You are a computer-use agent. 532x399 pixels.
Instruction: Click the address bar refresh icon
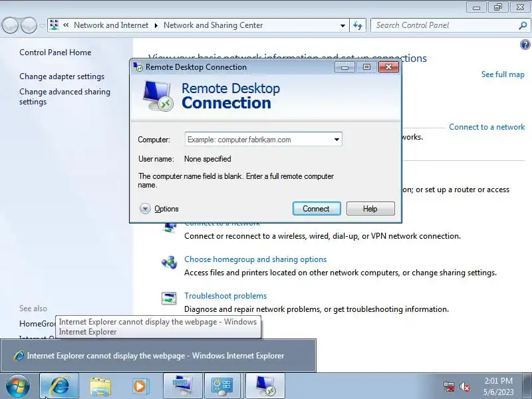coord(358,25)
